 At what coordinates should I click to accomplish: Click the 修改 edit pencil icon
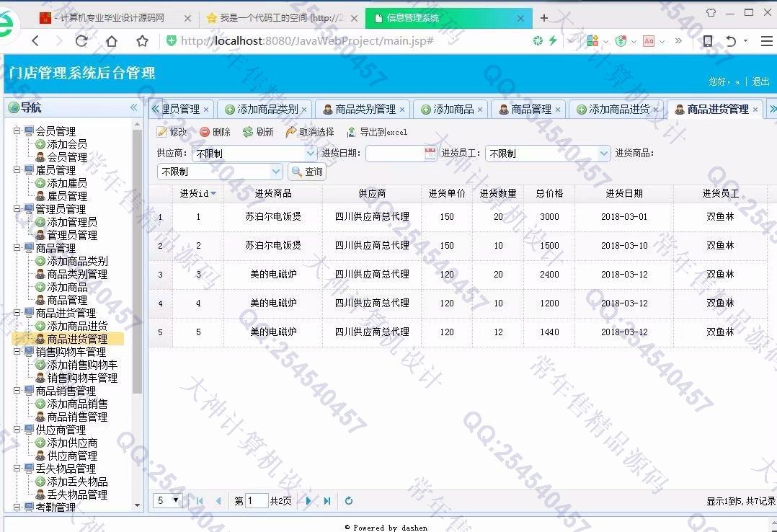tap(161, 132)
